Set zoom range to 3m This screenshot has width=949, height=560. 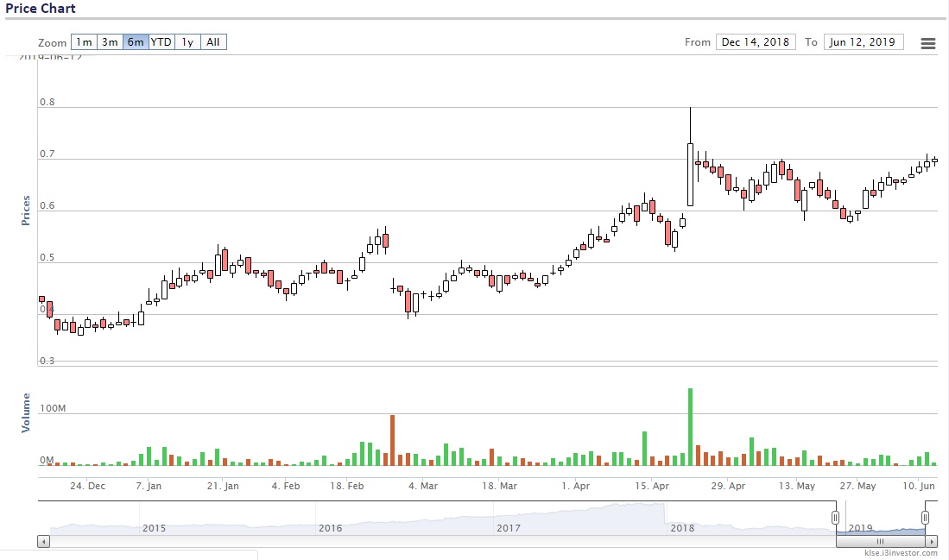110,41
